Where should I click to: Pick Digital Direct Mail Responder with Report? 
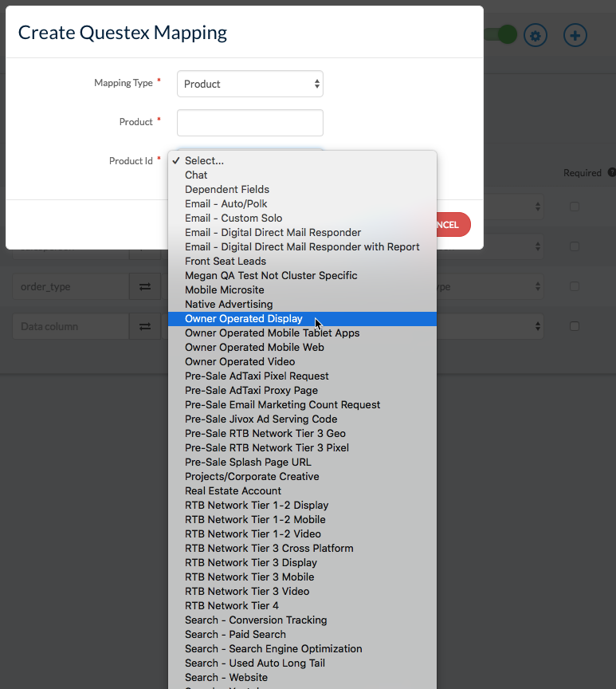pyautogui.click(x=302, y=247)
